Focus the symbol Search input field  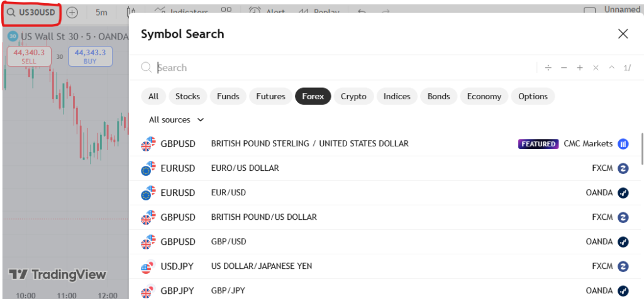(345, 68)
